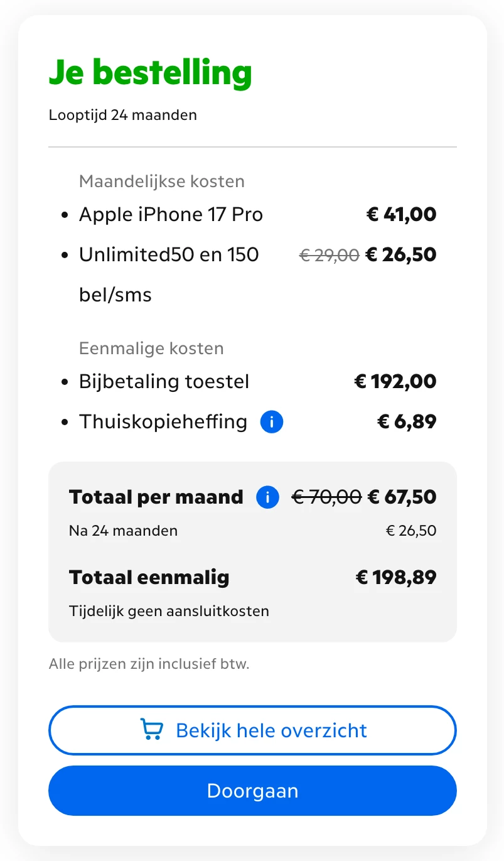
Task: Click the shopping cart icon
Action: point(151,730)
